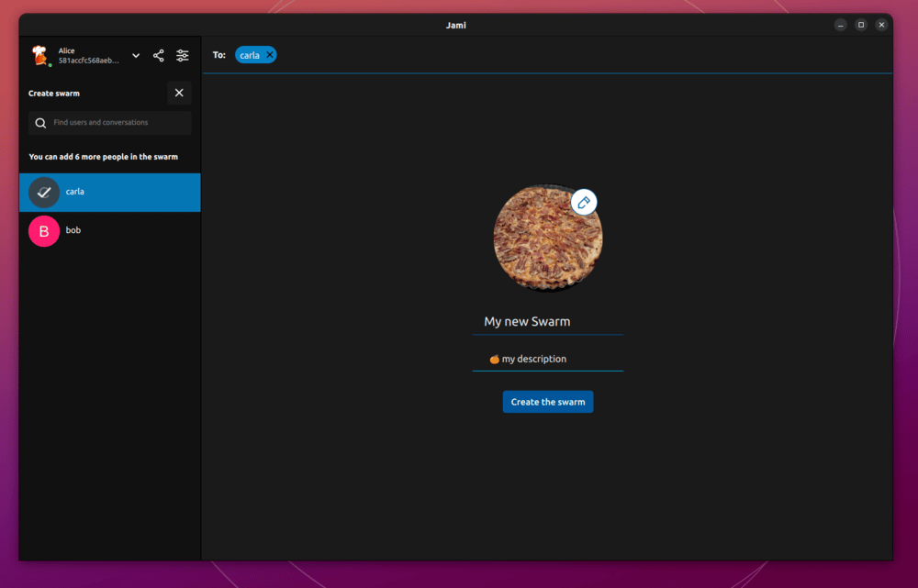Open the settings sliders icon
Viewport: 918px width, 588px height.
point(183,56)
